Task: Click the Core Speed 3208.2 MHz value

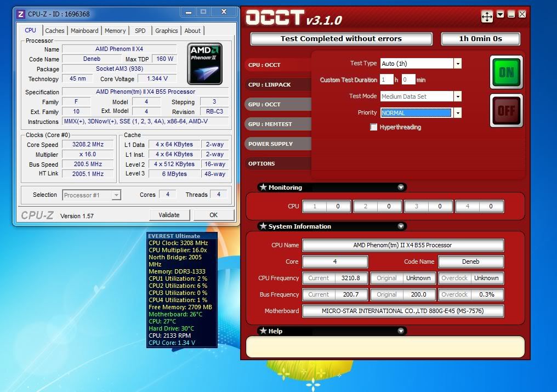Action: point(88,144)
